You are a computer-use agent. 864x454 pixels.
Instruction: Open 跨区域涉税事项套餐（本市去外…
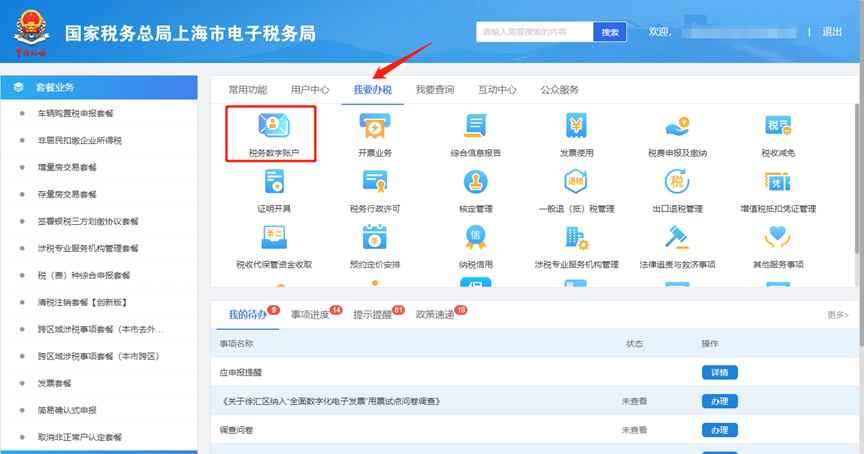click(100, 329)
